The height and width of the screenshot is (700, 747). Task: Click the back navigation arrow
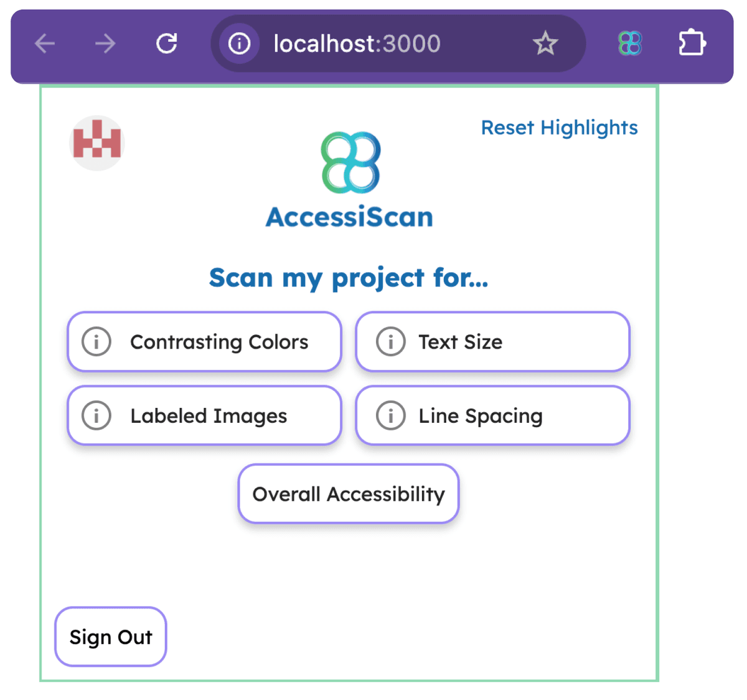pos(45,44)
